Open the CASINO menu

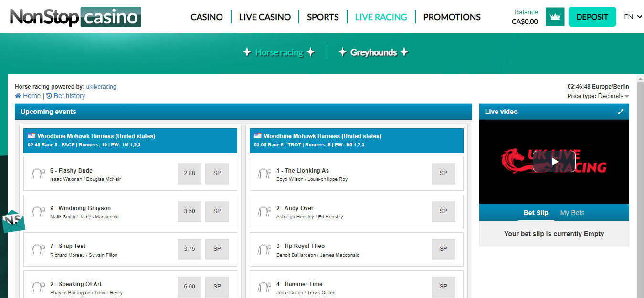click(x=207, y=17)
